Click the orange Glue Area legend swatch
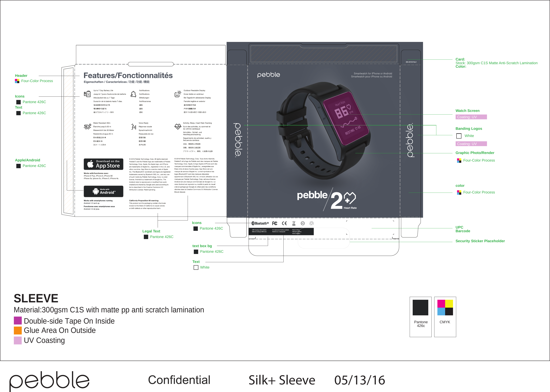Image resolution: width=550 pixels, height=392 pixels. (18, 330)
